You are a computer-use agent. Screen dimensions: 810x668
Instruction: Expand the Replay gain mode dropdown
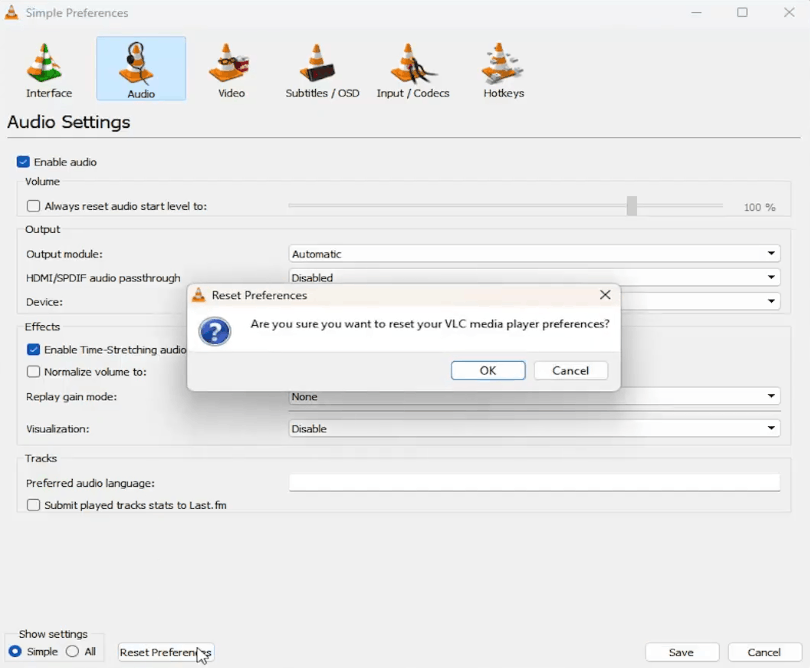click(770, 396)
